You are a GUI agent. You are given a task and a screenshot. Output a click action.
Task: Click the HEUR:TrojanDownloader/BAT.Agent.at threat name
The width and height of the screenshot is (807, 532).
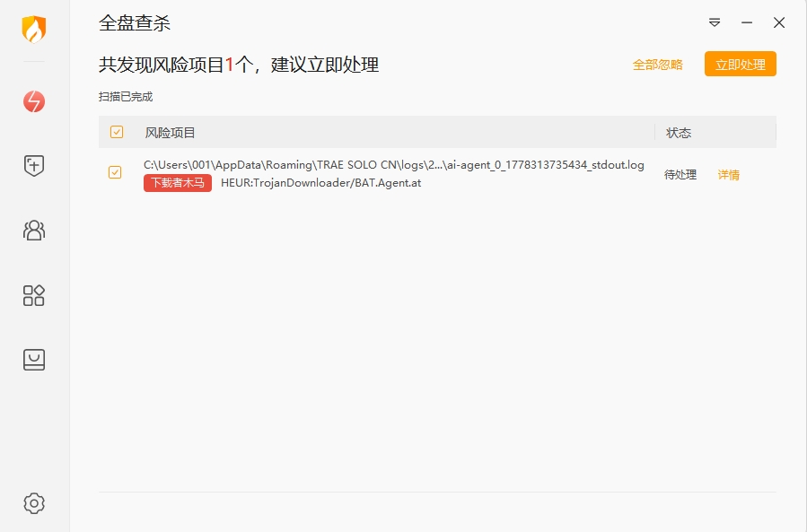[x=320, y=183]
